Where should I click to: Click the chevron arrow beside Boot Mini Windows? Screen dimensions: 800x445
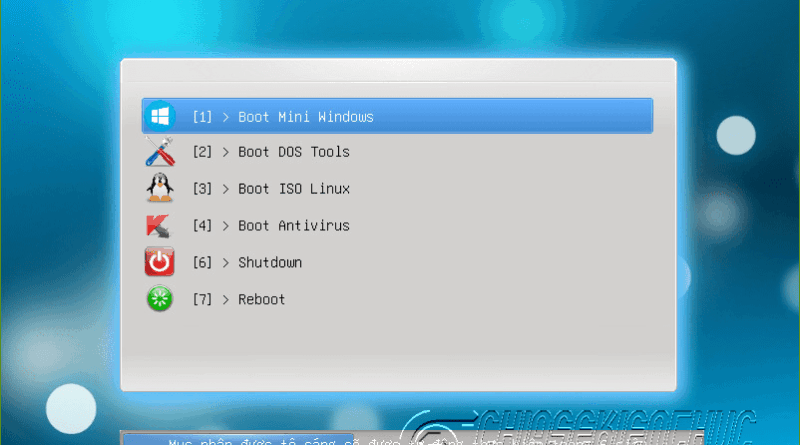[226, 117]
